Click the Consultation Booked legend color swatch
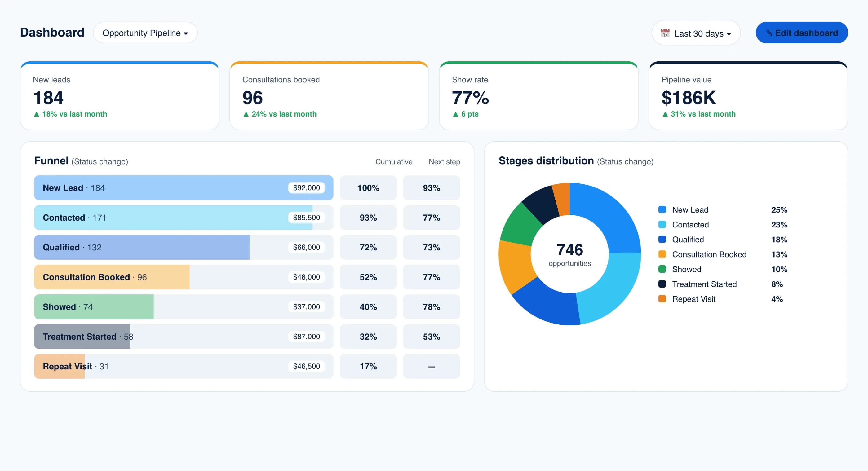The height and width of the screenshot is (471, 868). [662, 254]
